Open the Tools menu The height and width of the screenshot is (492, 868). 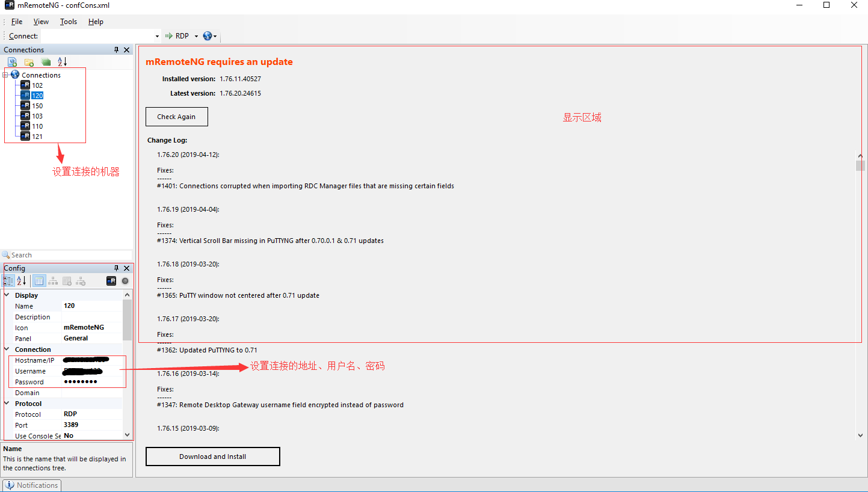pos(69,22)
